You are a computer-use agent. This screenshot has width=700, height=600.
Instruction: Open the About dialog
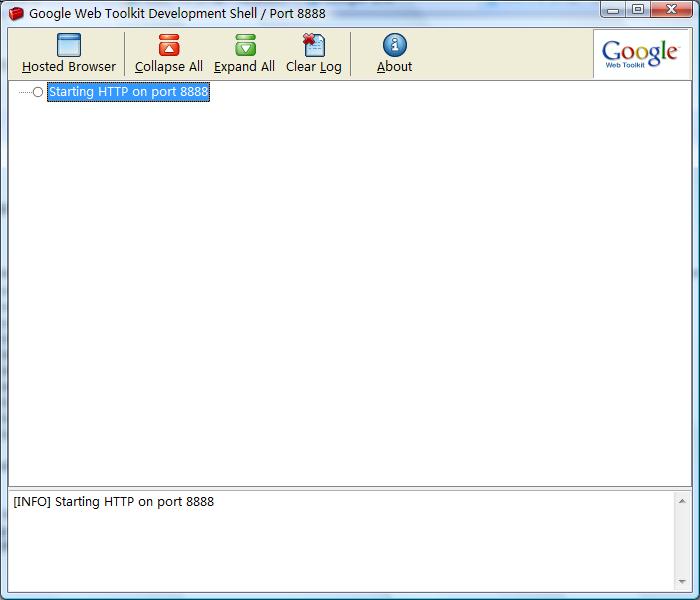tap(394, 53)
